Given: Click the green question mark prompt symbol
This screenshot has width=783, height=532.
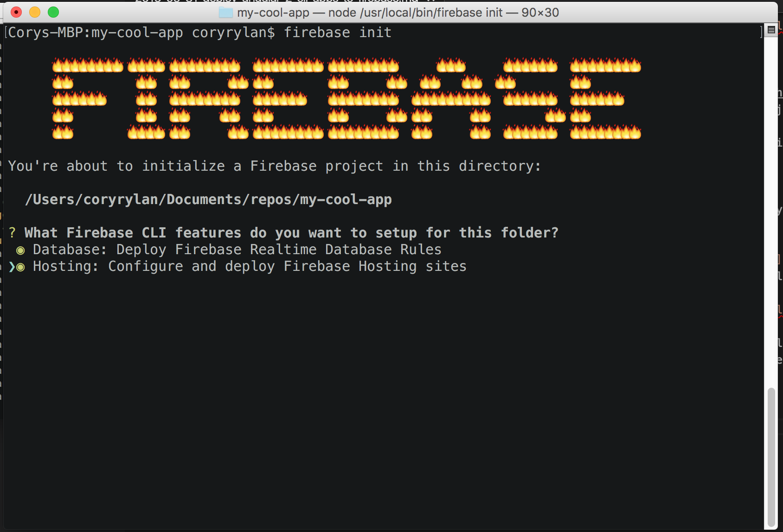Looking at the screenshot, I should point(12,233).
